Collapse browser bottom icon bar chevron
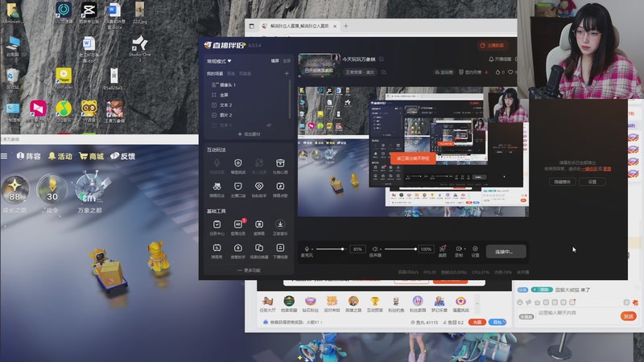Screen dimensions: 644x362 (x=477, y=304)
